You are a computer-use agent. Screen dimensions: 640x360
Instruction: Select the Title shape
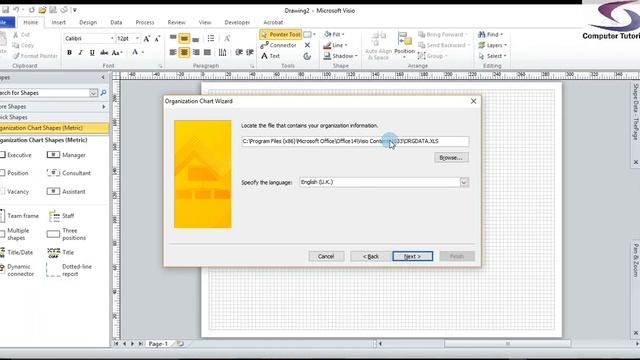point(61,253)
